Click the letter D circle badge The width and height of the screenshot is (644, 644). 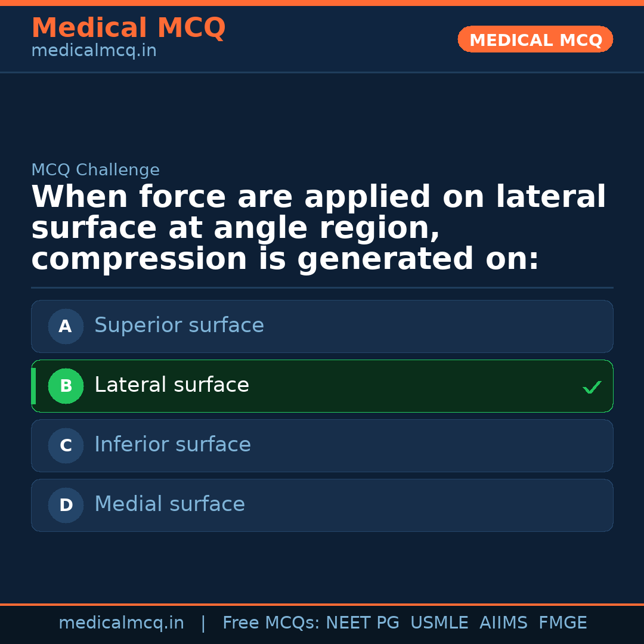pos(66,505)
